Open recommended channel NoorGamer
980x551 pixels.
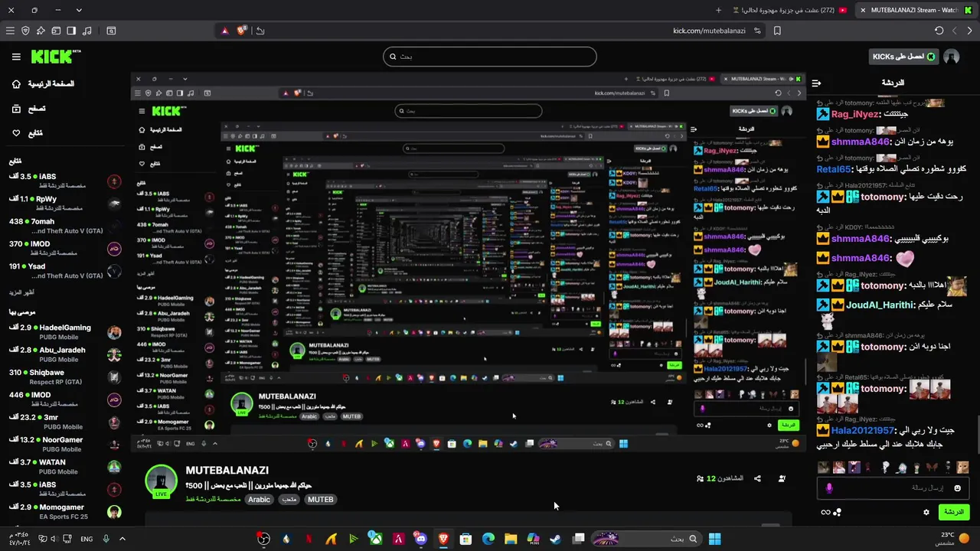click(x=65, y=444)
